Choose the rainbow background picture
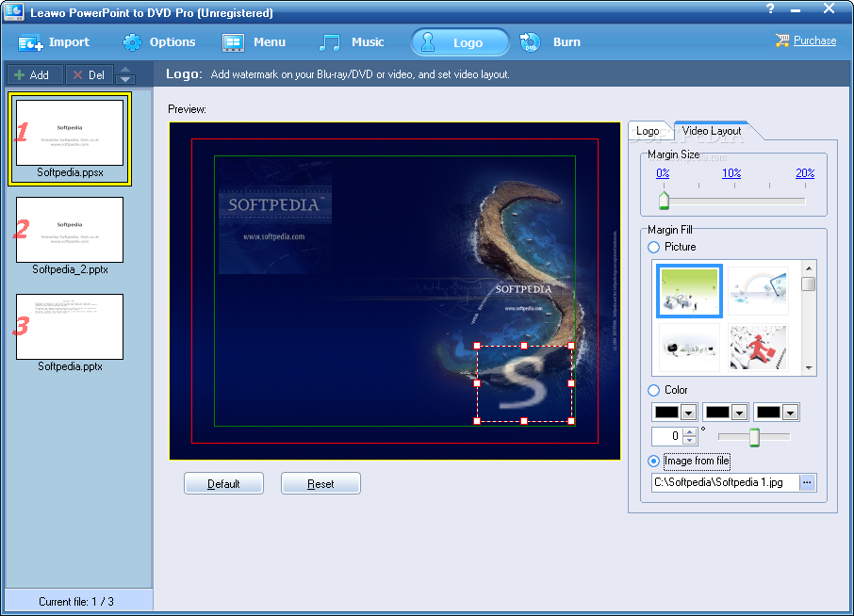Viewport: 854px width, 616px height. point(758,291)
